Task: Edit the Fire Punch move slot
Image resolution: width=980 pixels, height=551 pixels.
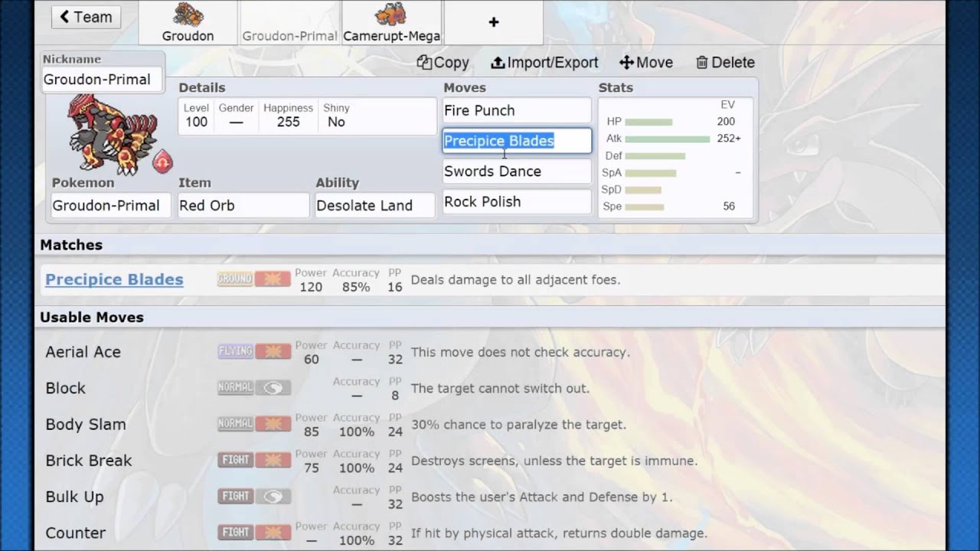Action: [x=517, y=110]
